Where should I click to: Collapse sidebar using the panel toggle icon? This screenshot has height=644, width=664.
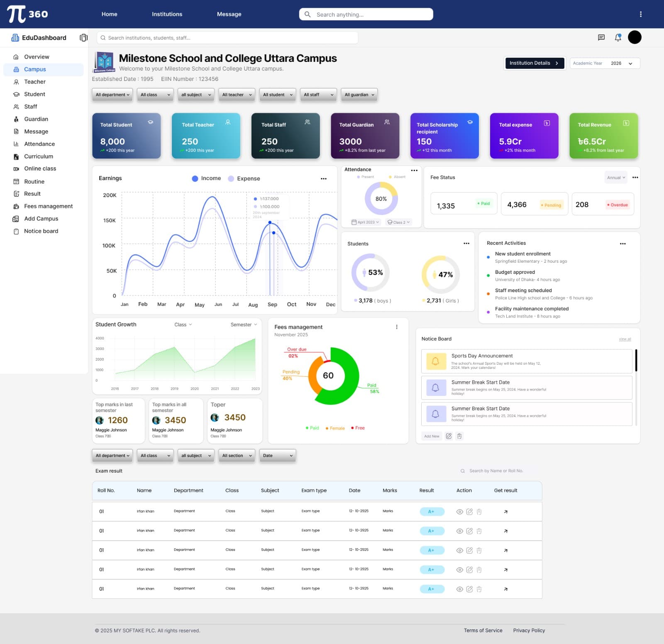83,38
